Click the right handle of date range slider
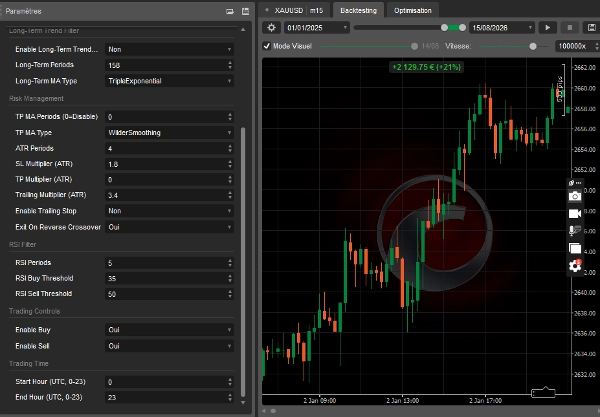600x417 pixels. click(462, 28)
